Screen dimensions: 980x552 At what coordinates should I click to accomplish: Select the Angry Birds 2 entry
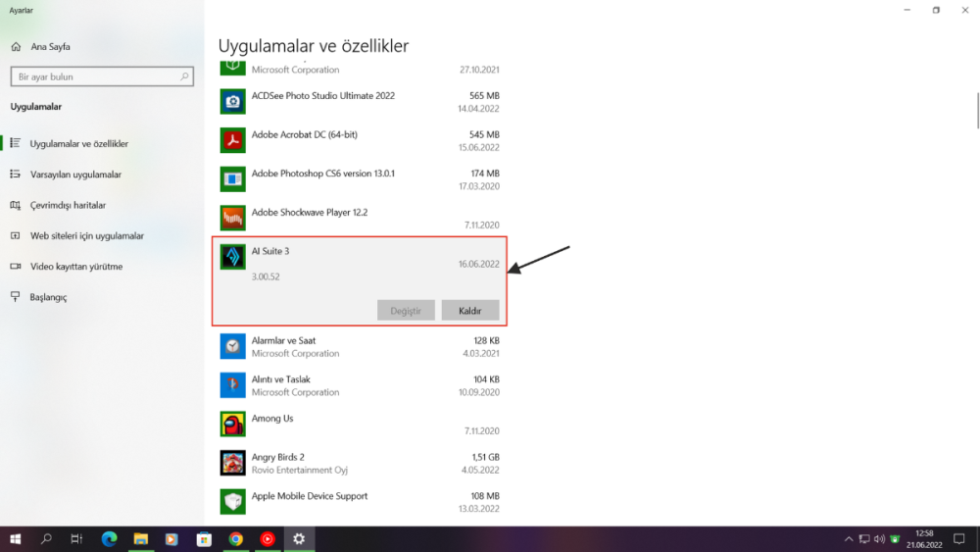360,463
